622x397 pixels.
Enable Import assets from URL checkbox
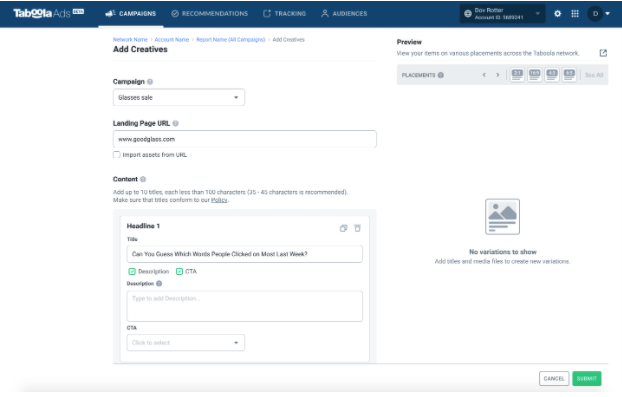click(117, 155)
